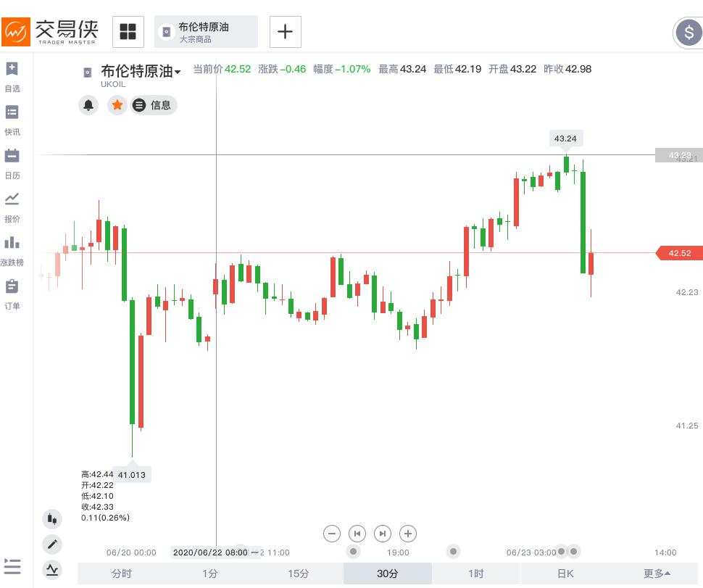This screenshot has width=703, height=588.
Task: Open the 信息 information button
Action: coord(153,105)
